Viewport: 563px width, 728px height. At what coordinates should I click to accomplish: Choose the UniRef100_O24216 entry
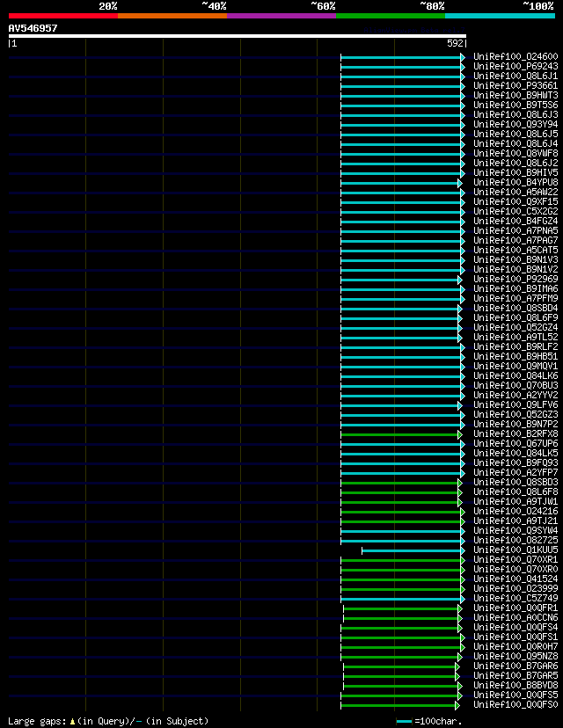[x=515, y=511]
